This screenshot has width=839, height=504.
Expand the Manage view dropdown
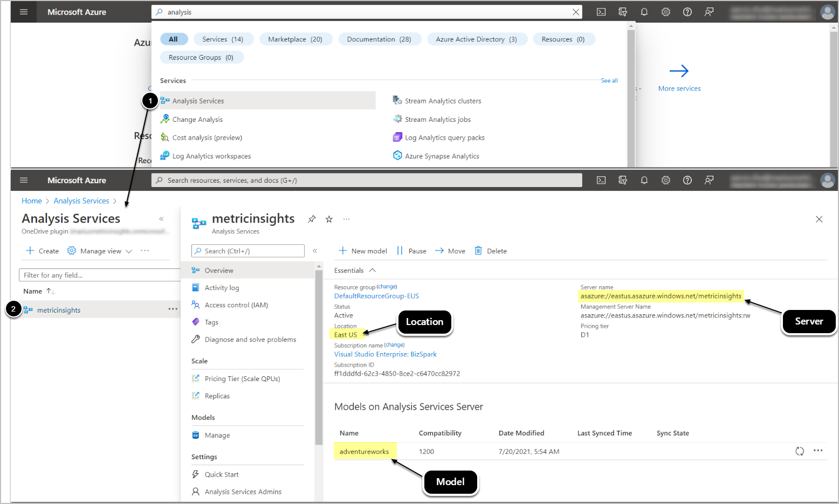tap(100, 251)
